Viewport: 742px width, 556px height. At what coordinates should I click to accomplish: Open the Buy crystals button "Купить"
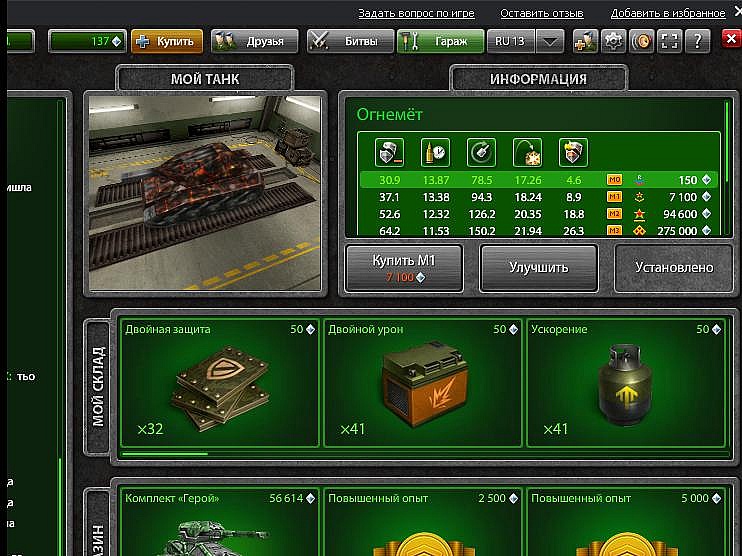tap(167, 41)
